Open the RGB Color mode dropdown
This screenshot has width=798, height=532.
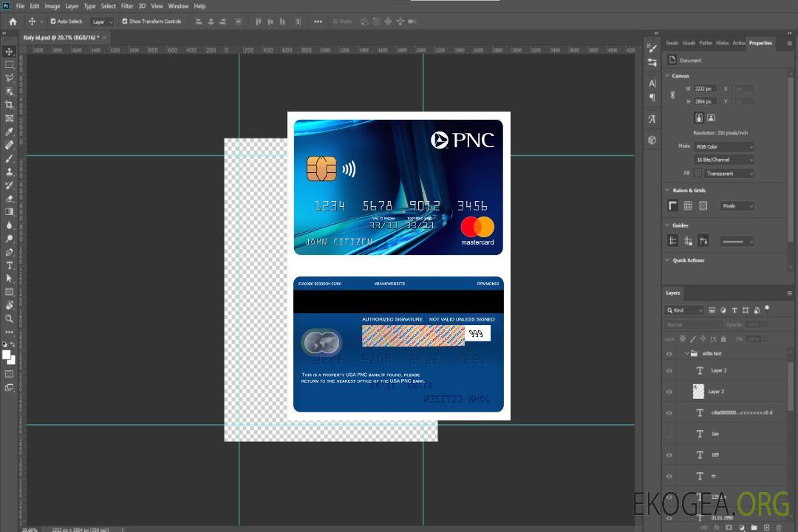[x=723, y=146]
